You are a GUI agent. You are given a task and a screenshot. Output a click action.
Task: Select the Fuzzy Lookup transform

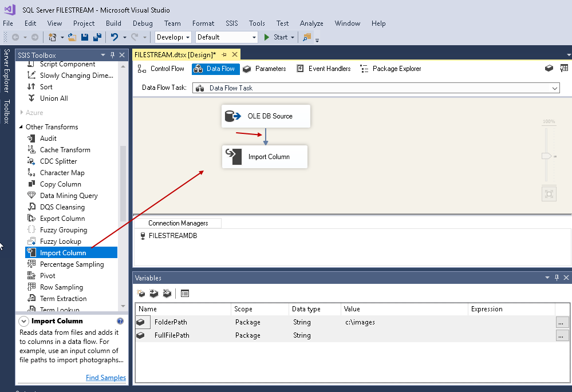pyautogui.click(x=61, y=241)
